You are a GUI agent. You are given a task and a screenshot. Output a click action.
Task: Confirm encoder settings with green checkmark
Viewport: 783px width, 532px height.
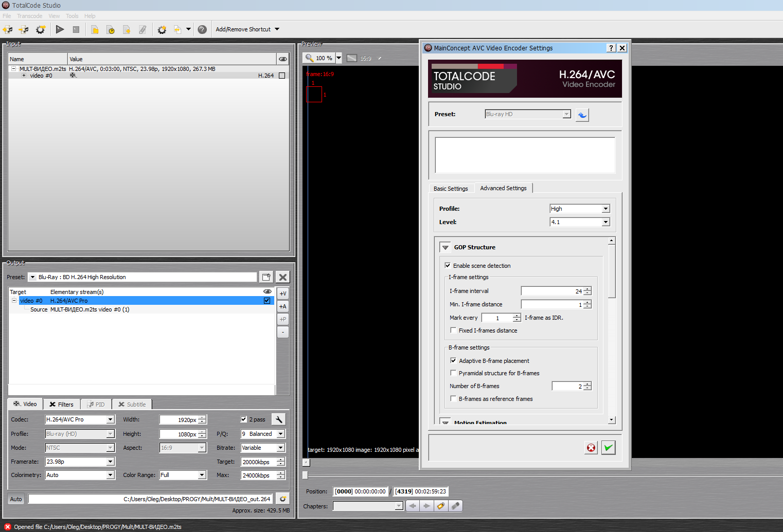pyautogui.click(x=609, y=448)
